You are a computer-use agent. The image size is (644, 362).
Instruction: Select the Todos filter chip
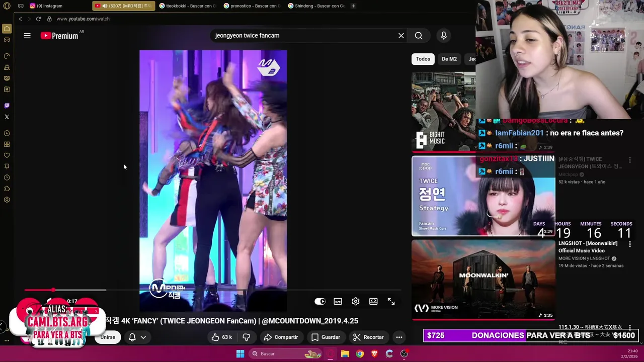coord(423,59)
